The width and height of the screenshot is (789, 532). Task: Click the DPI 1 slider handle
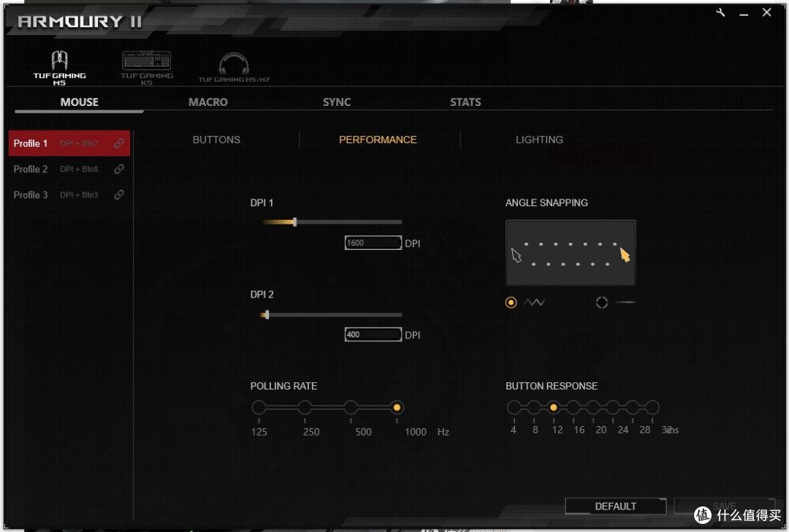point(295,222)
